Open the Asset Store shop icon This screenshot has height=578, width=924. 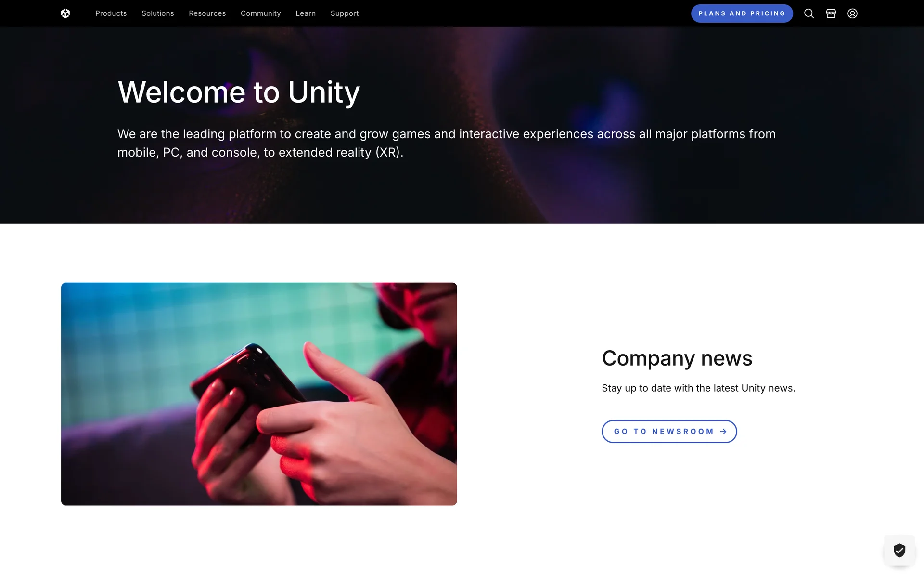click(831, 13)
